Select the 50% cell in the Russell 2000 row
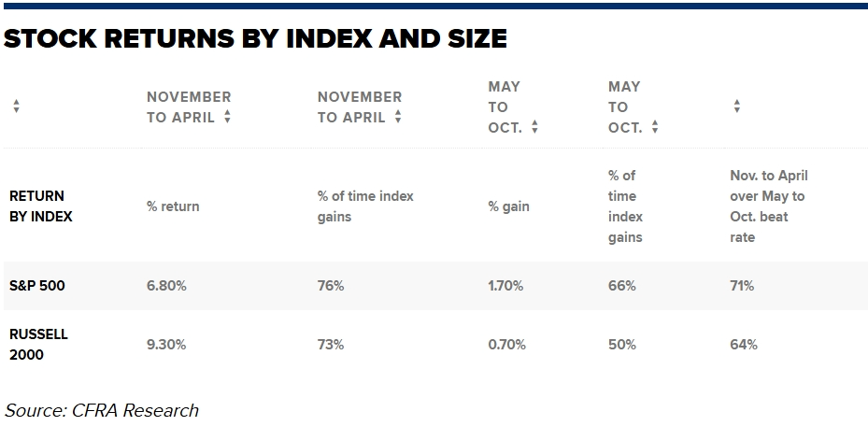The width and height of the screenshot is (868, 426). [621, 344]
